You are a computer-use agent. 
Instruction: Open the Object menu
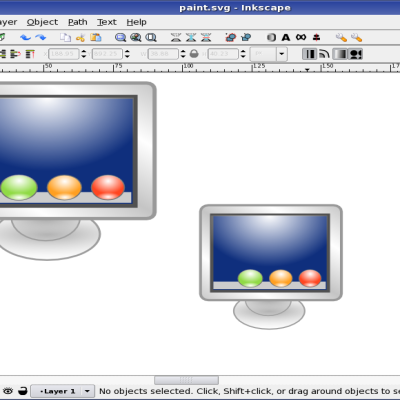[42, 22]
